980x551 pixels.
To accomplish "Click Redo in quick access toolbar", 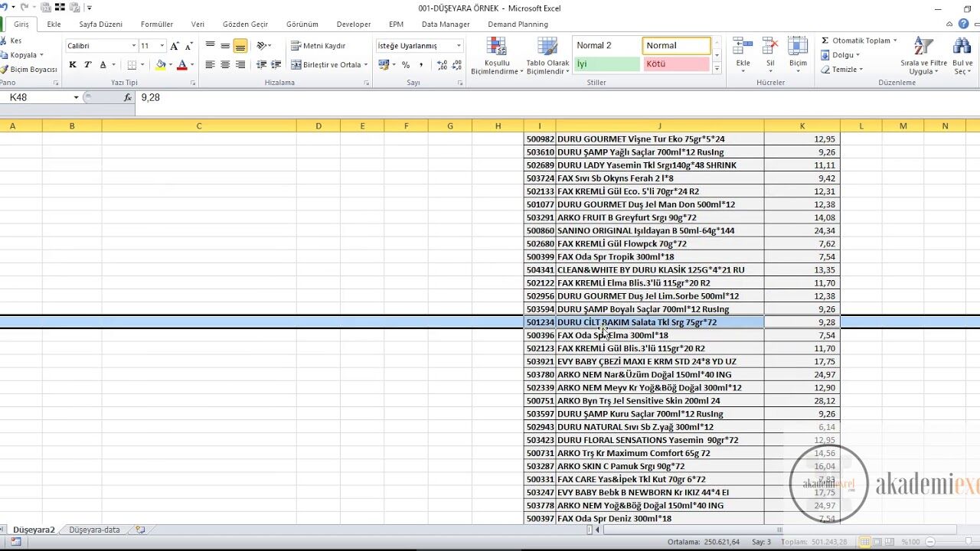I will click(x=24, y=8).
